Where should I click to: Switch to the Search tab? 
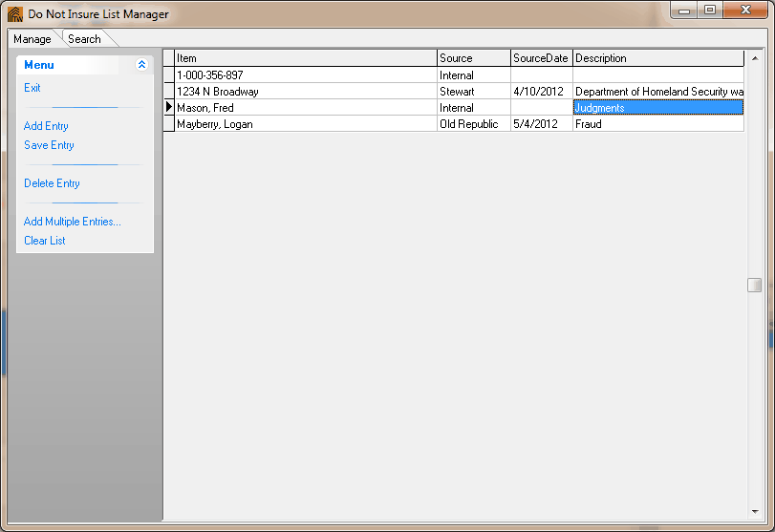(84, 39)
